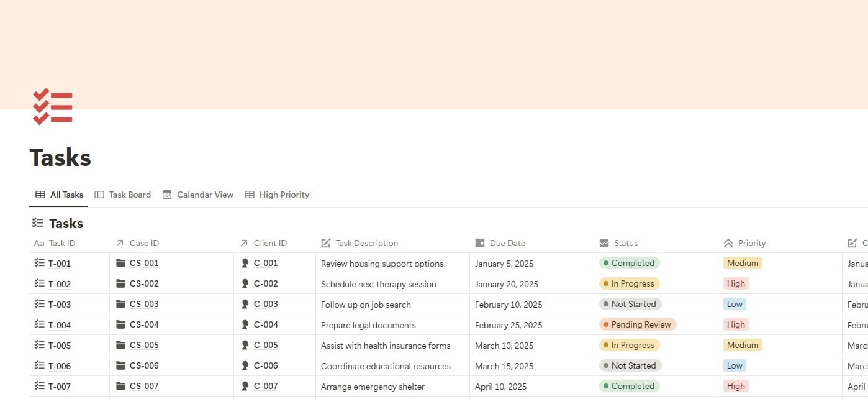
Task: Switch to the Task Board tab
Action: tap(123, 195)
